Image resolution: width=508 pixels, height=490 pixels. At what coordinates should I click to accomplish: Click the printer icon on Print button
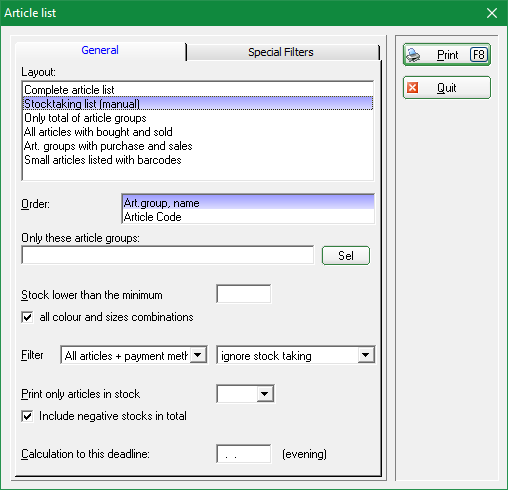413,55
